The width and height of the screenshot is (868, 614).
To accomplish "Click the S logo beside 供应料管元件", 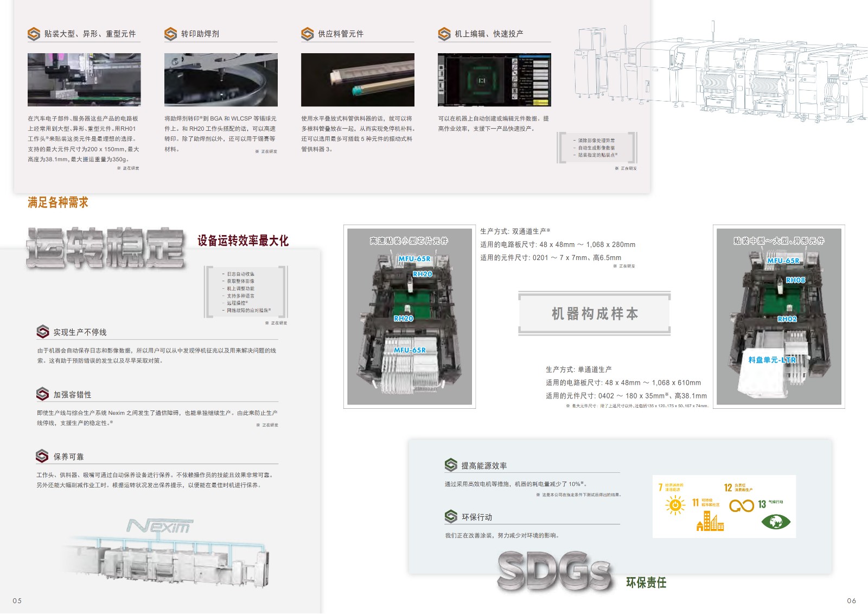I will [x=308, y=34].
